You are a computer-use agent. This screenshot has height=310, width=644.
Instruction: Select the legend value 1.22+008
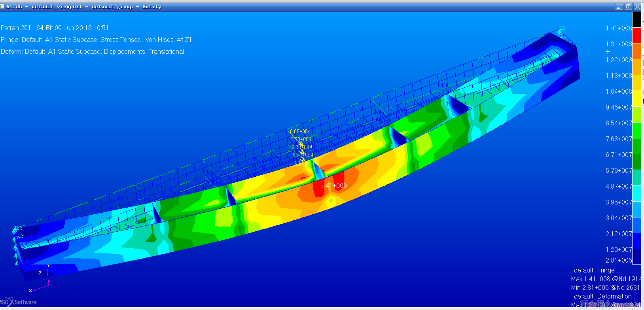pos(619,60)
